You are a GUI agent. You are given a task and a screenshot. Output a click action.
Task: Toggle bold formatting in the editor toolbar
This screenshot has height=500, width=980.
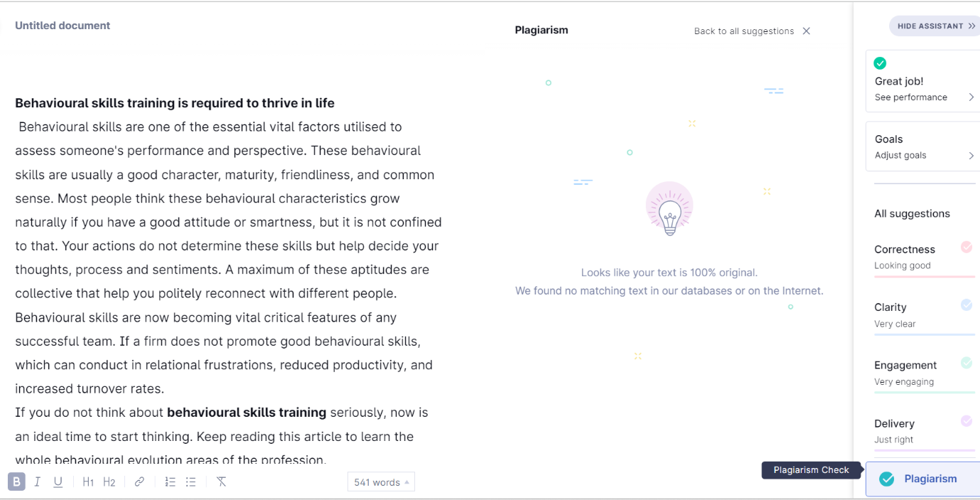click(x=16, y=482)
